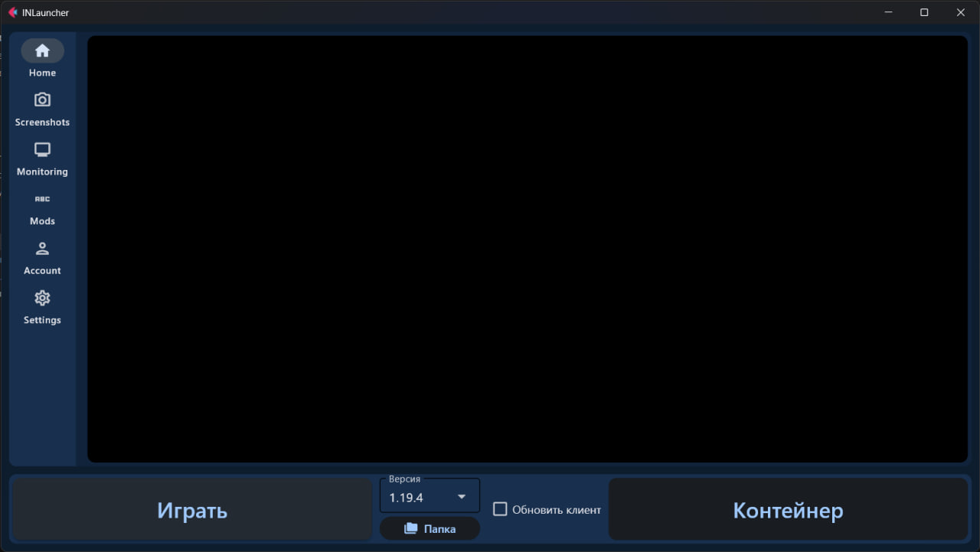Enable the Обновить клиент checkbox
The height and width of the screenshot is (552, 980).
click(x=500, y=509)
